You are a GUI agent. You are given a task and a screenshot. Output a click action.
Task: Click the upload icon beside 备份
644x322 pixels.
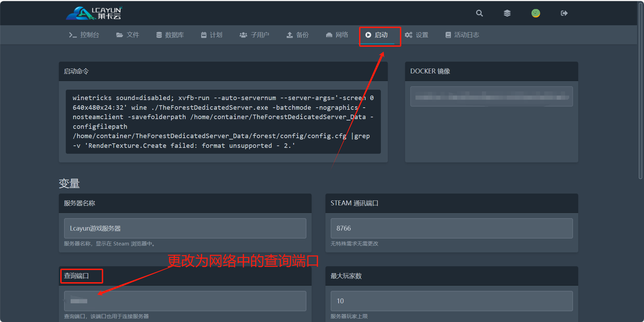[x=290, y=35]
